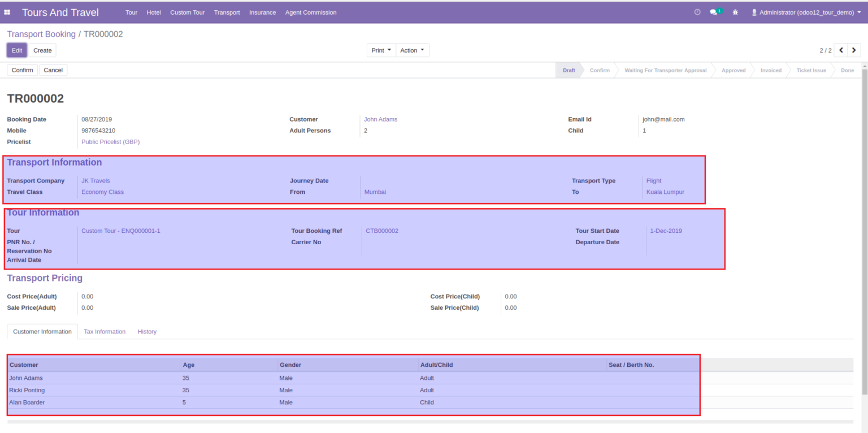Open the John Adams customer link
This screenshot has height=433, width=868.
coord(380,119)
